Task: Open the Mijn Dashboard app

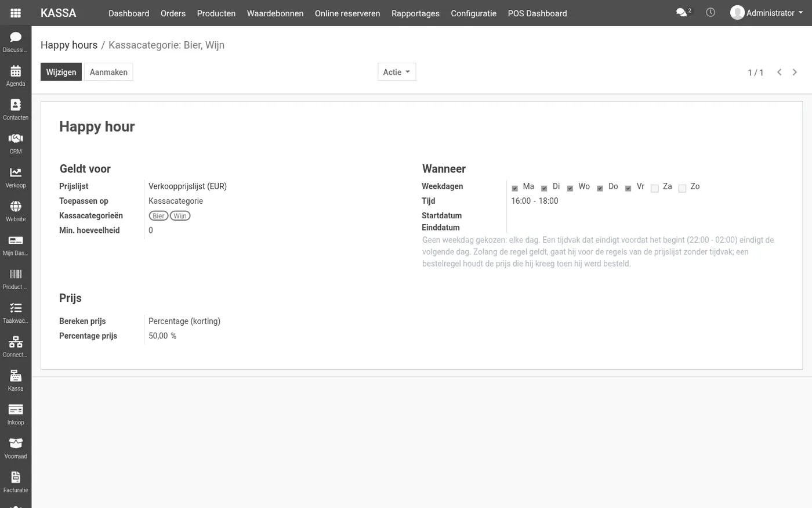Action: [16, 245]
